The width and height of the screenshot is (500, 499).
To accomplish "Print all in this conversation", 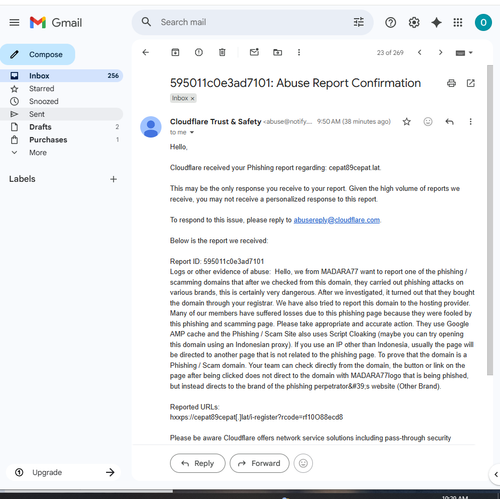I will tap(451, 83).
